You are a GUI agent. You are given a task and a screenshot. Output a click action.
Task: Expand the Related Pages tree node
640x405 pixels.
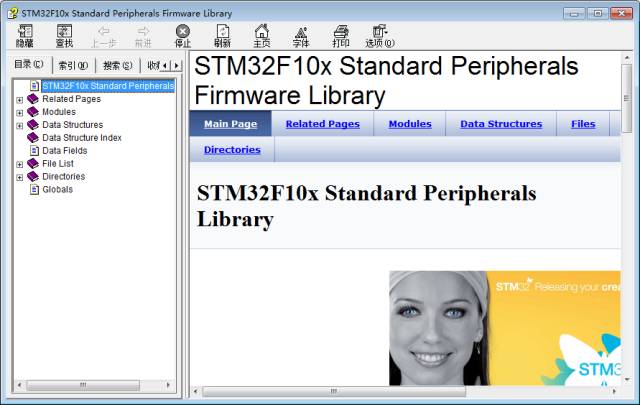click(x=20, y=99)
